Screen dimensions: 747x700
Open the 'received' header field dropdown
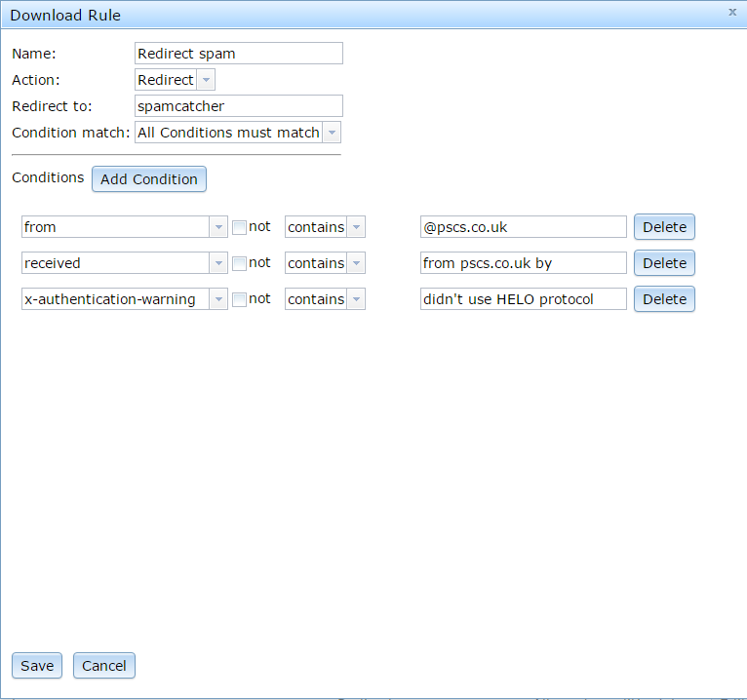[x=218, y=263]
